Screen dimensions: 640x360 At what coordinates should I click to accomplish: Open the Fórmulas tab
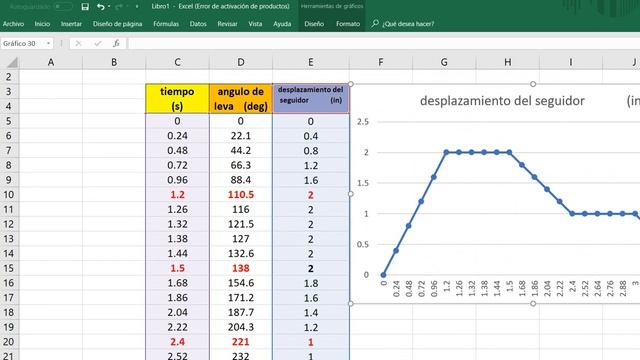click(166, 24)
